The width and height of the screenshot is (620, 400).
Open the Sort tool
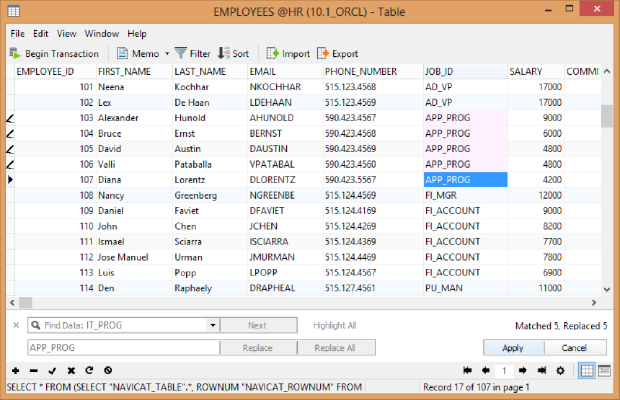click(x=234, y=53)
